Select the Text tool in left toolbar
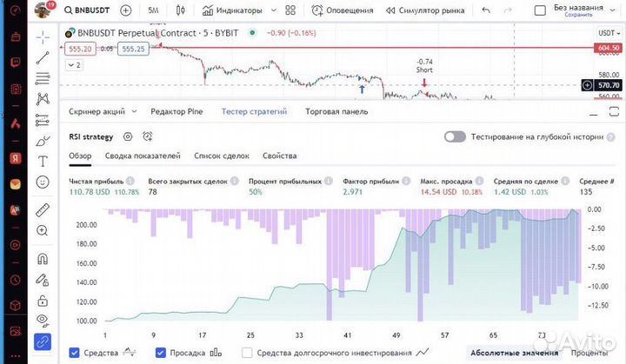This screenshot has height=364, width=626. click(43, 162)
